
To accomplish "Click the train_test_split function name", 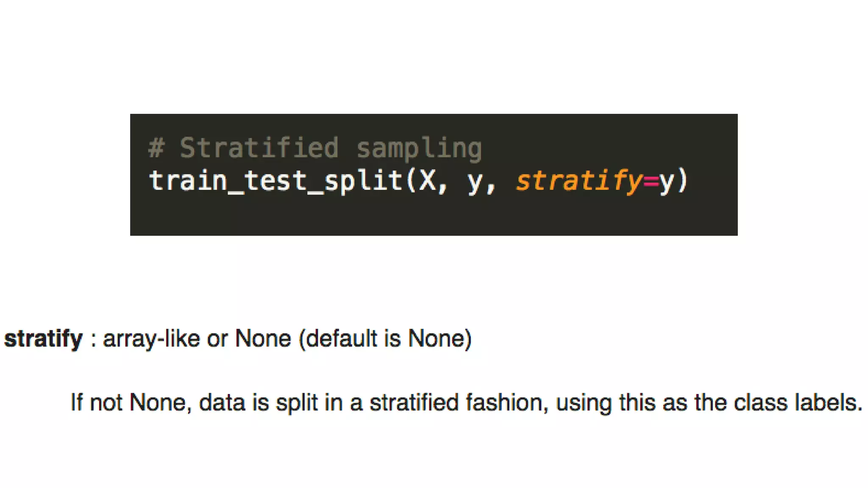I will 275,181.
